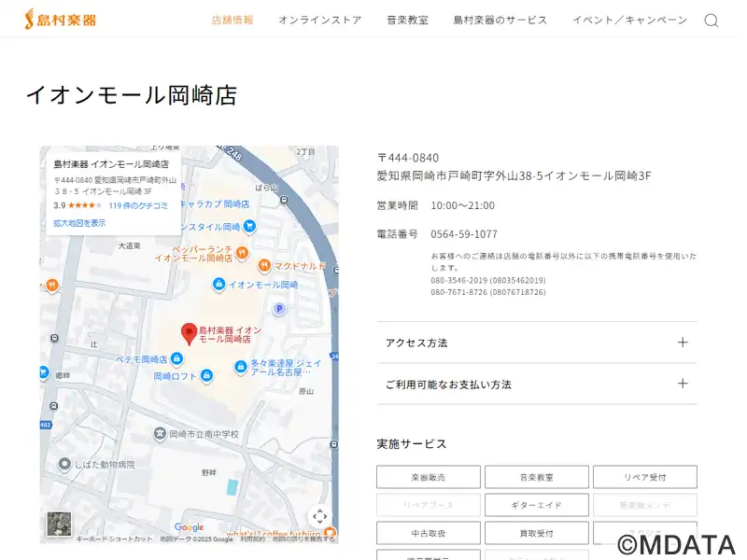
Task: Select the 買取受付 service button
Action: [x=536, y=533]
